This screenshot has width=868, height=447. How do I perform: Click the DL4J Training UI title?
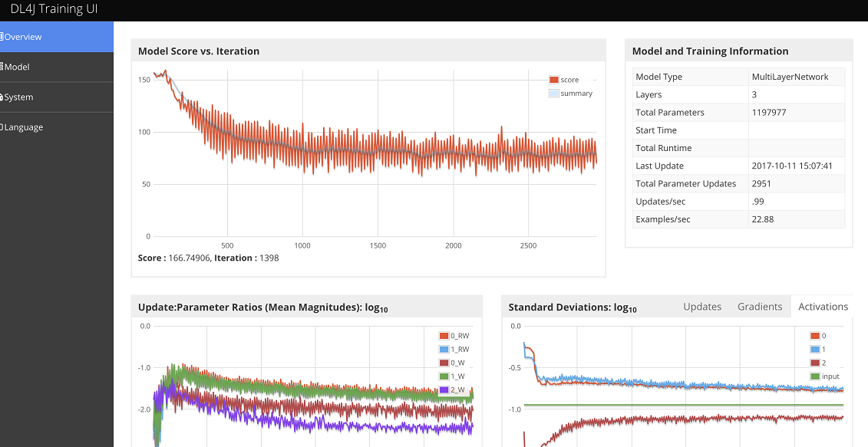(x=54, y=9)
